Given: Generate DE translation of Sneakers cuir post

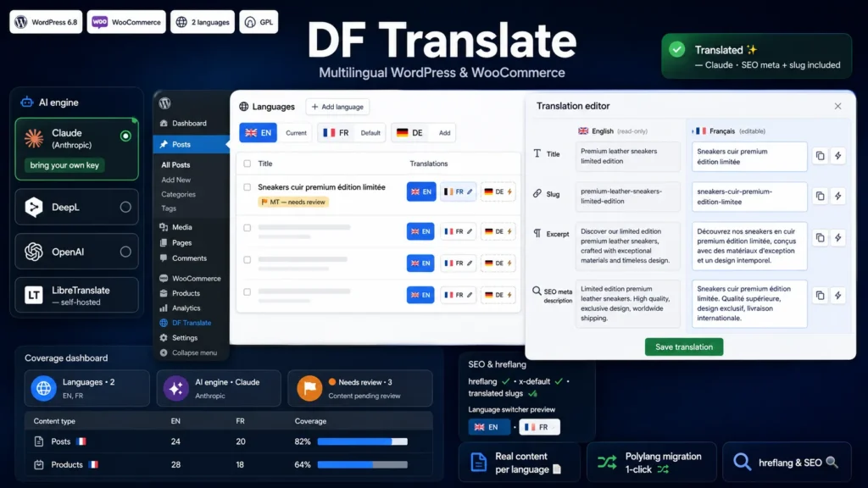Looking at the screenshot, I should 498,191.
